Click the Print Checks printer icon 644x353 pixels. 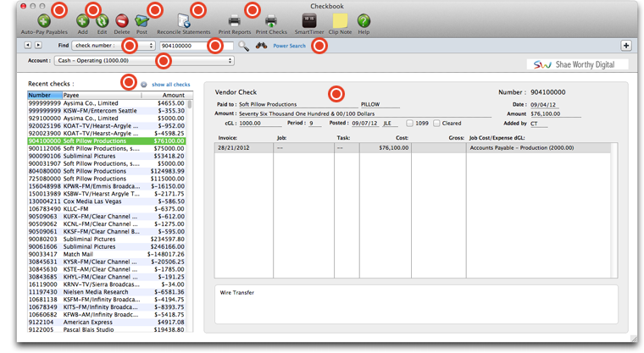(271, 21)
